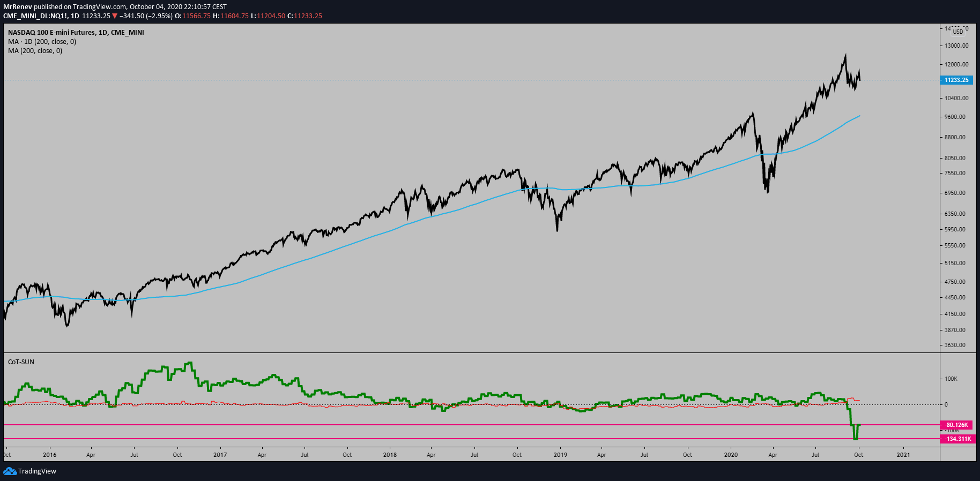Click the 2020 label on the time axis
Image resolution: width=980 pixels, height=481 pixels.
tap(731, 455)
